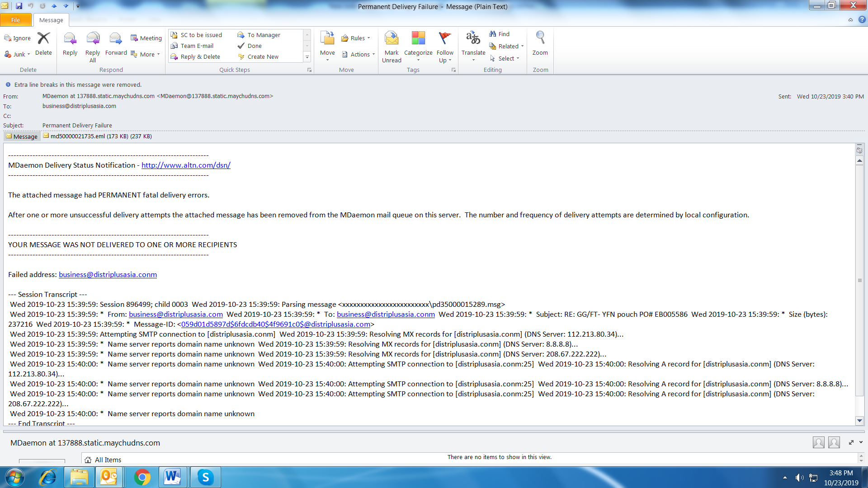Screen dimensions: 868x488
Task: Open the Categorize dropdown
Action: [x=418, y=47]
